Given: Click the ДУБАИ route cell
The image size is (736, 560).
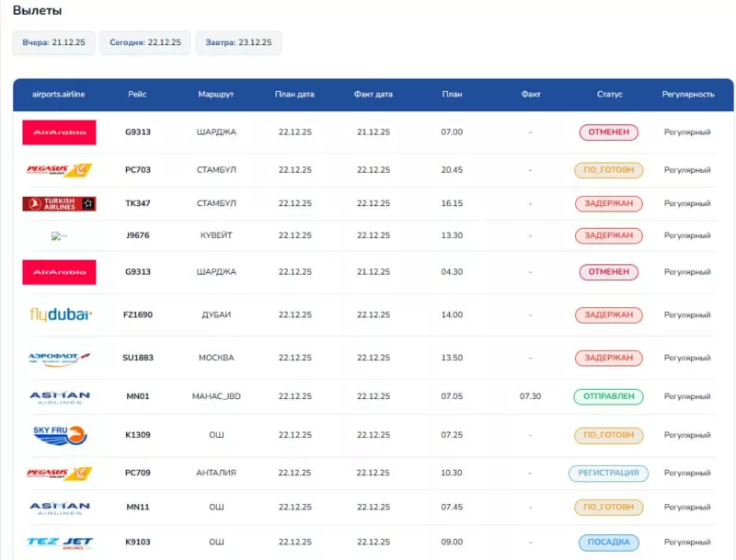Looking at the screenshot, I should [x=216, y=314].
